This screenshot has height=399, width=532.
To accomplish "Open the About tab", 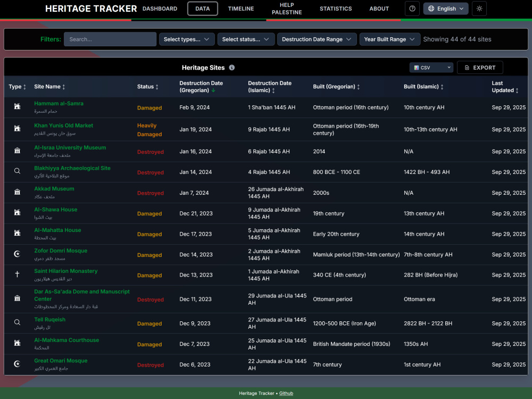I will [x=379, y=9].
